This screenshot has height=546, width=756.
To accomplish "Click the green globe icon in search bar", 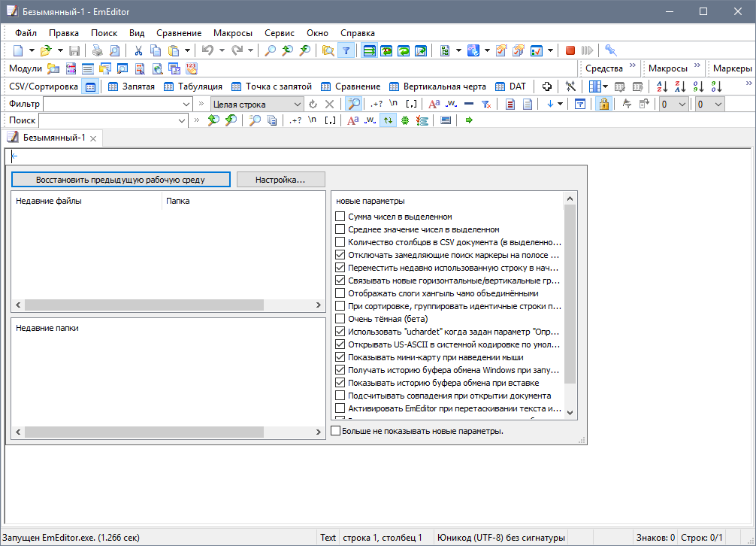I will click(405, 120).
